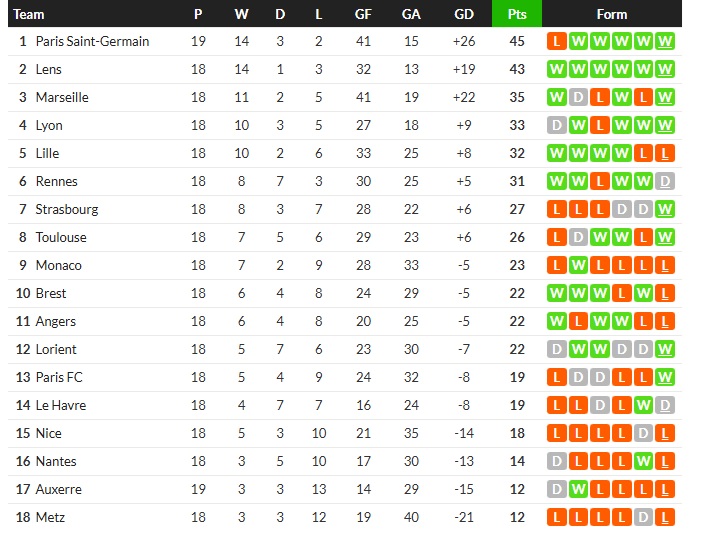Click the draw badge in Marseille's form row
Screen dimensions: 702x534
tap(578, 97)
